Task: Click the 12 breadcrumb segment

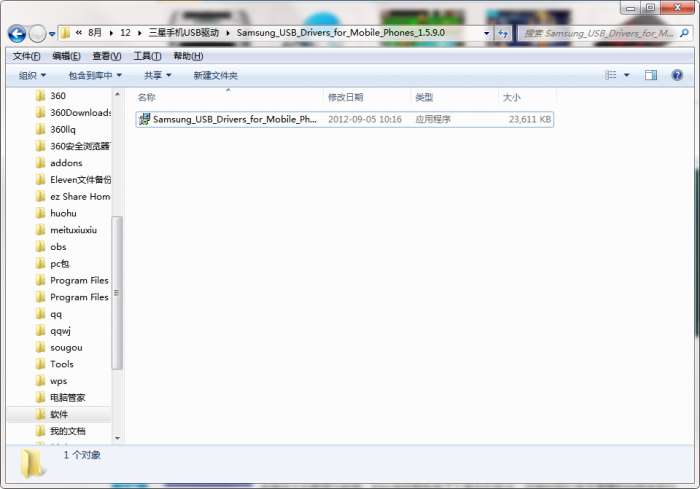Action: tap(125, 33)
